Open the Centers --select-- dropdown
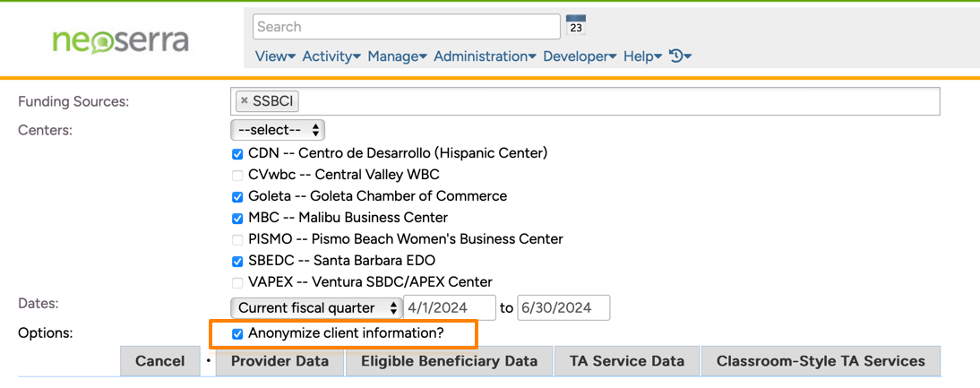 click(x=278, y=130)
